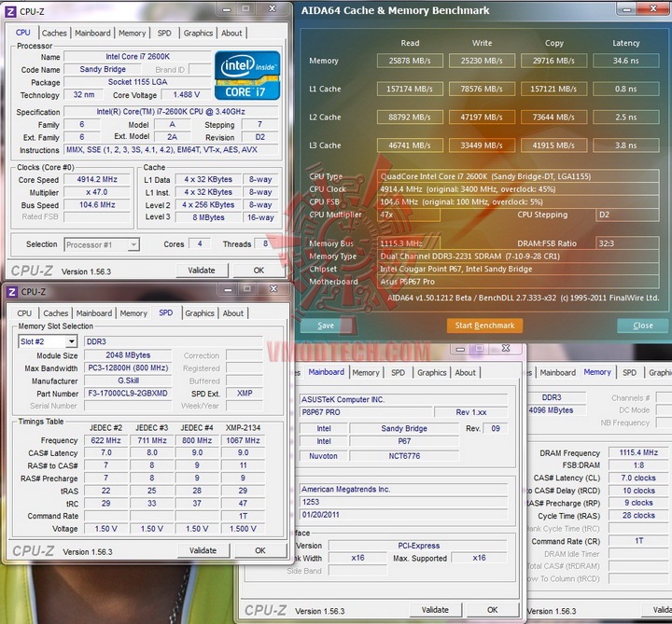The image size is (672, 624).
Task: Open the Slot #2 memory slot dropdown
Action: (48, 341)
